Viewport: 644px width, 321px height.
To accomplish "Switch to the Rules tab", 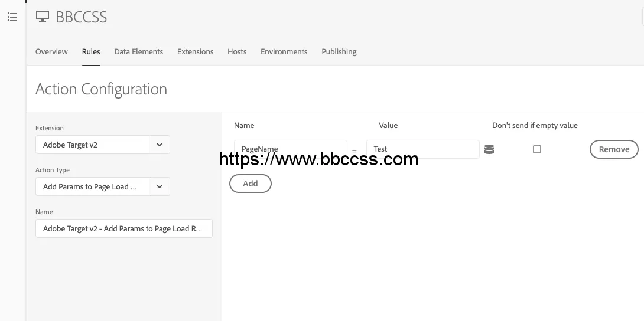I will point(91,52).
